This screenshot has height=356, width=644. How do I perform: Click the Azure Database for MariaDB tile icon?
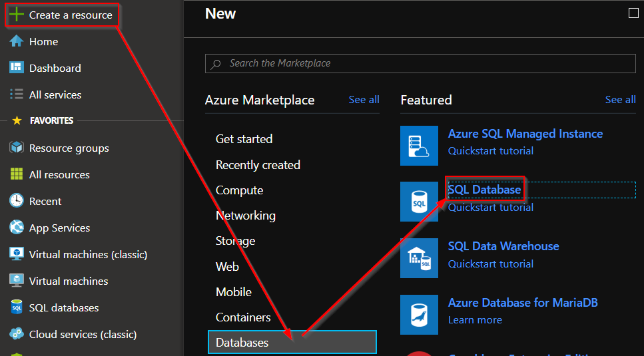[419, 315]
